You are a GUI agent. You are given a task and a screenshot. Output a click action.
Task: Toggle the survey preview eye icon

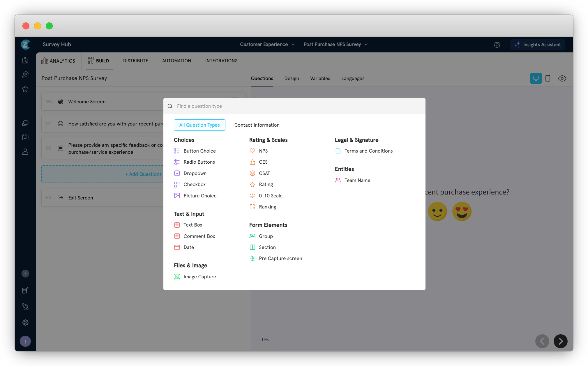click(x=562, y=78)
